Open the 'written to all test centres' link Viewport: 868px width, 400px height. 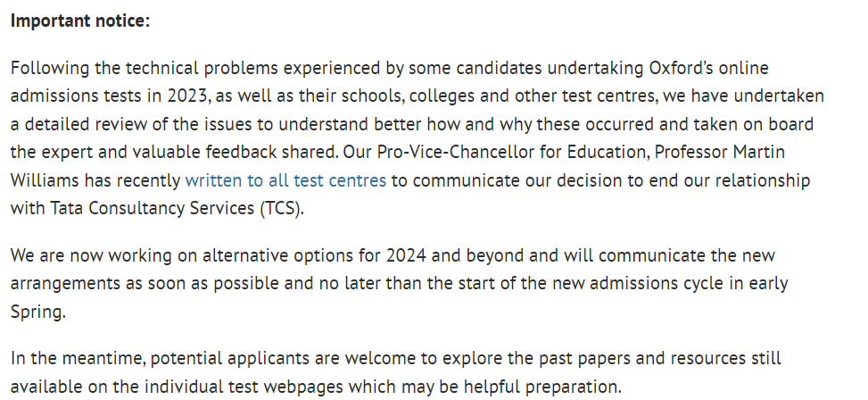(x=285, y=180)
